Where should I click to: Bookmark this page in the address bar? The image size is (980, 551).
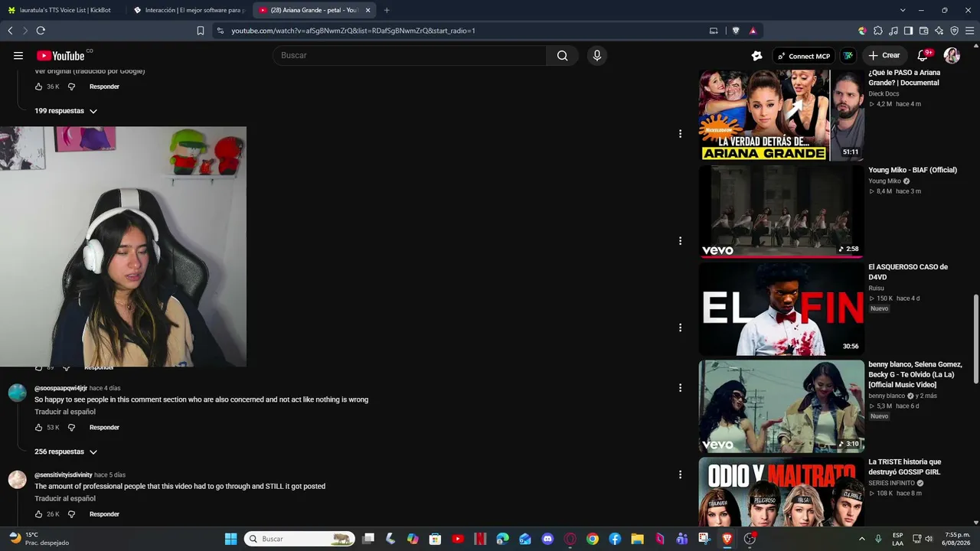201,31
